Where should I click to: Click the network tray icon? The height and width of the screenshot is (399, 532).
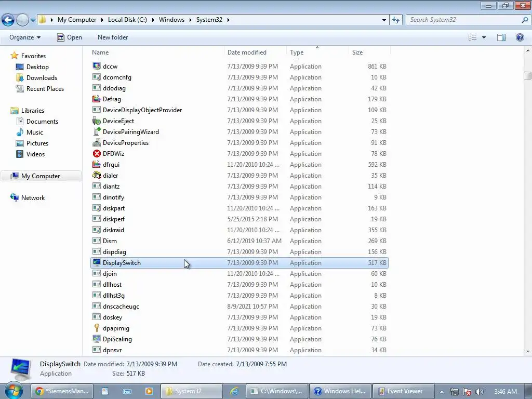454,392
